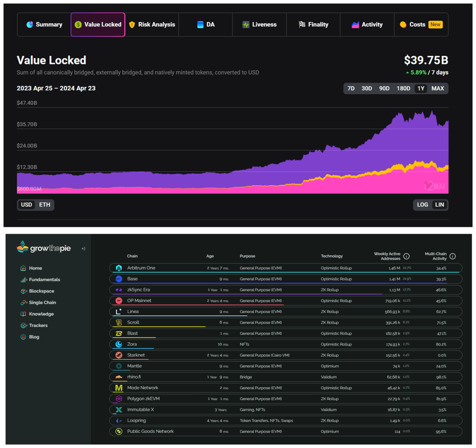The height and width of the screenshot is (448, 476).
Task: Select the Value Locked tab
Action: (x=98, y=25)
